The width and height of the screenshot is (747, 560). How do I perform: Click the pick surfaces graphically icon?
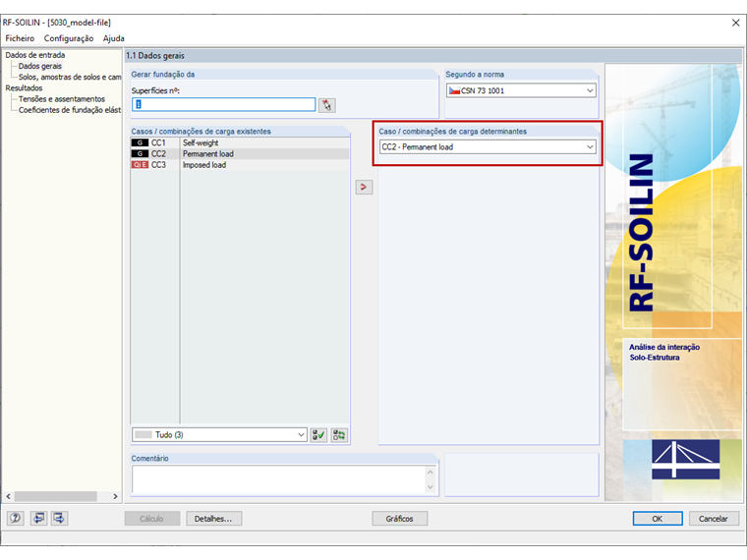tap(326, 105)
